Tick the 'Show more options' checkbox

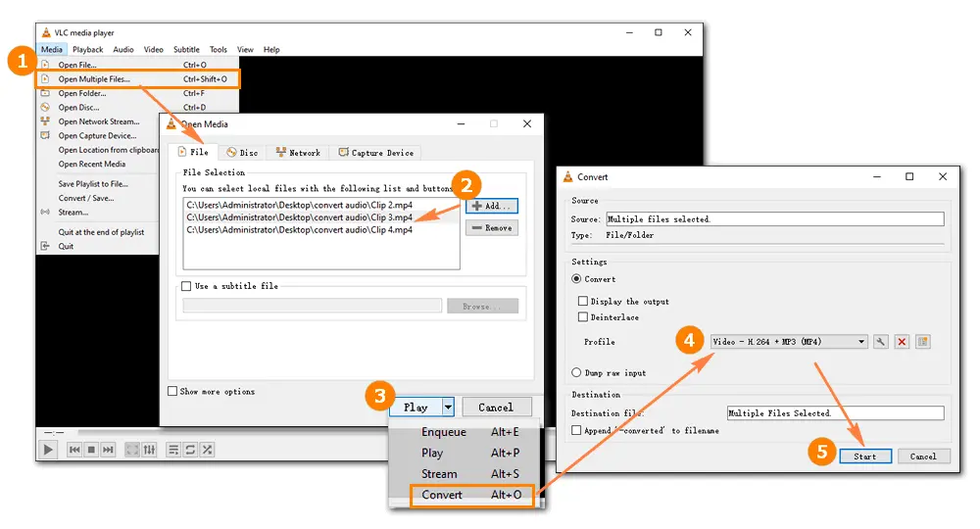pos(172,392)
